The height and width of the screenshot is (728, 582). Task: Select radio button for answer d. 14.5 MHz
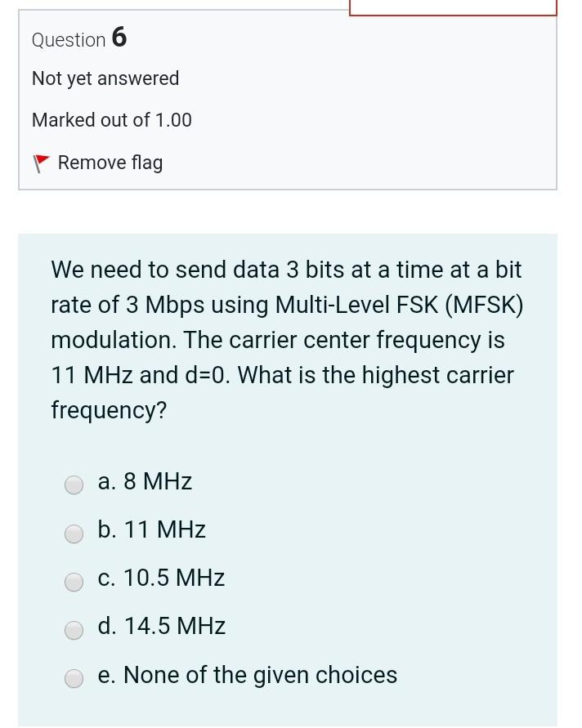point(74,630)
